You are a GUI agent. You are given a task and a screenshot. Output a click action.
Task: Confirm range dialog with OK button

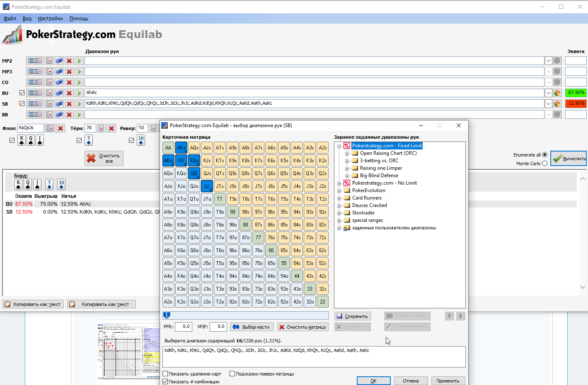(x=374, y=381)
